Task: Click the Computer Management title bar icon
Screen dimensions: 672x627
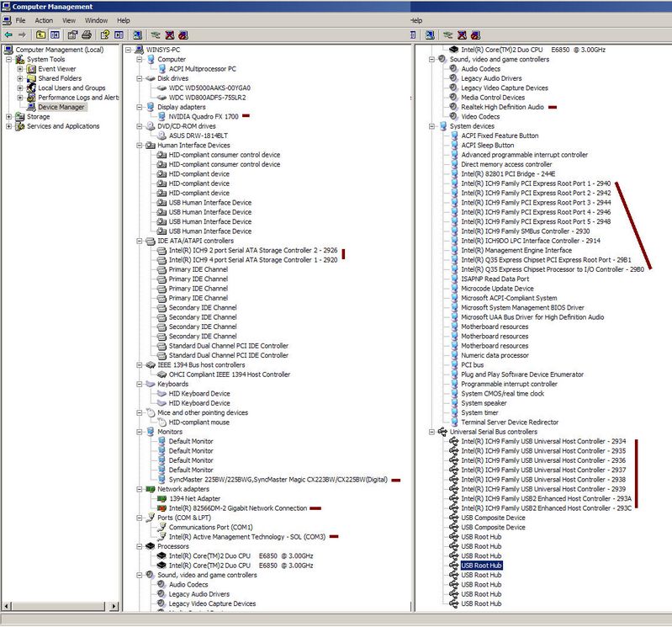Action: (x=6, y=7)
